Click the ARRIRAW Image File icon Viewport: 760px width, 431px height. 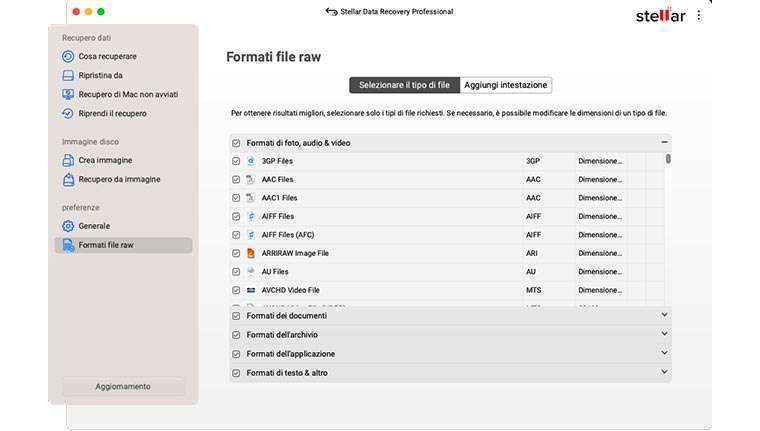[251, 253]
